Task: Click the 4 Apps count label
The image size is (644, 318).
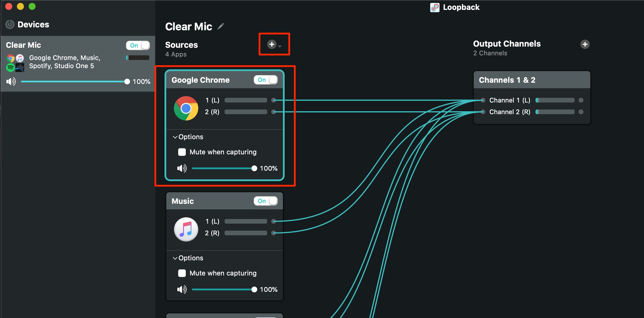Action: 176,54
